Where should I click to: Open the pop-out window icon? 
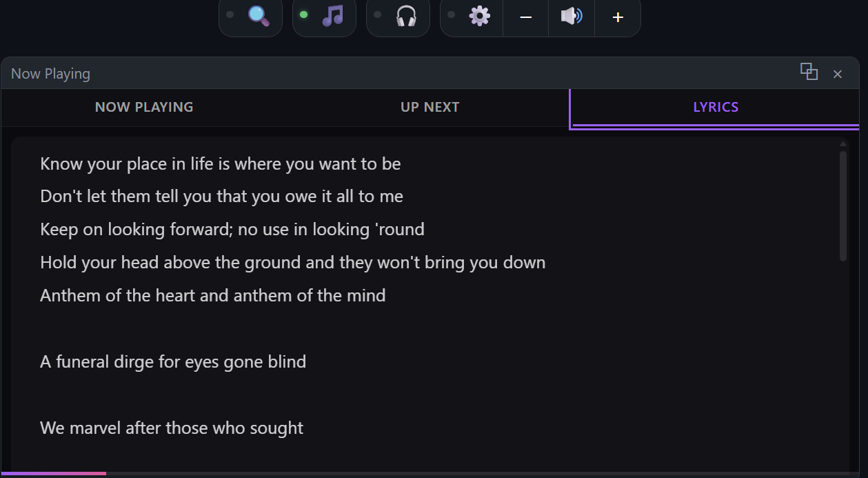[809, 72]
